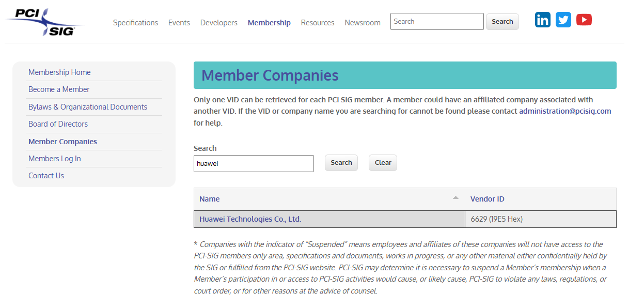Email administration@pcisig.com link
The image size is (644, 308).
pyautogui.click(x=565, y=111)
